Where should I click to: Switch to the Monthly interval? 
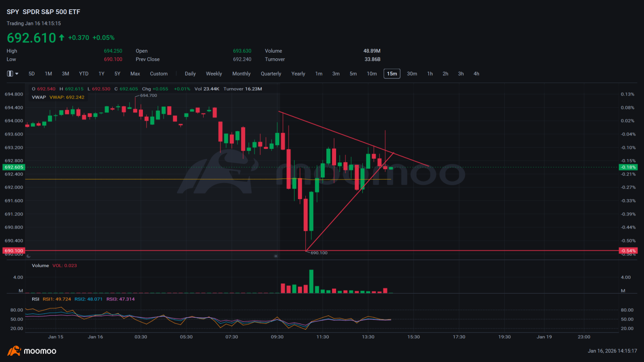coord(242,74)
